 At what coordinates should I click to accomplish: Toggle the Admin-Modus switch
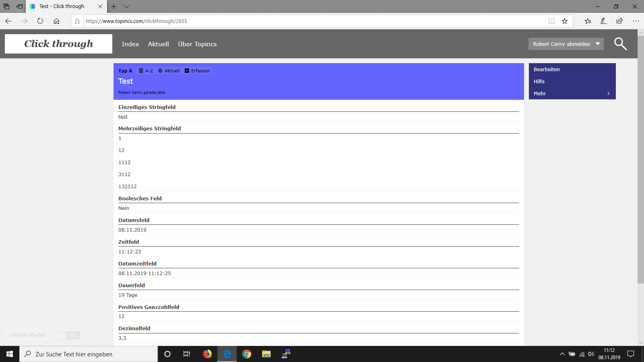coord(65,335)
